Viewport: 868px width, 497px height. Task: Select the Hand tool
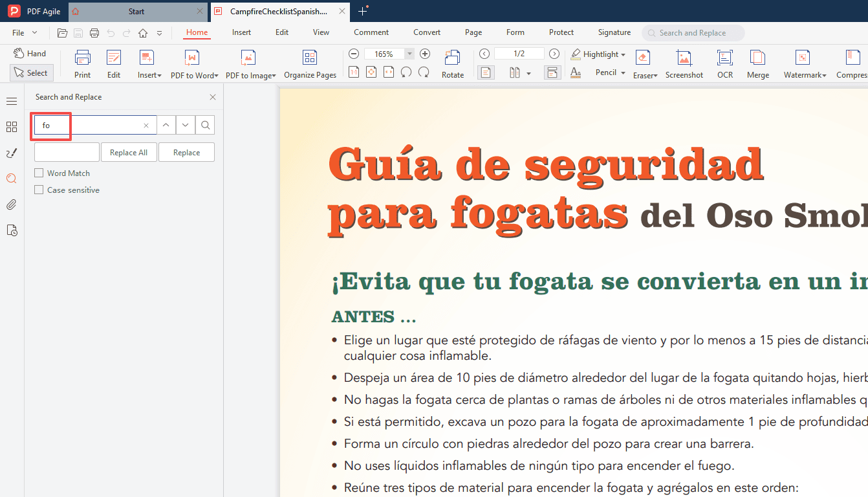[x=29, y=52]
